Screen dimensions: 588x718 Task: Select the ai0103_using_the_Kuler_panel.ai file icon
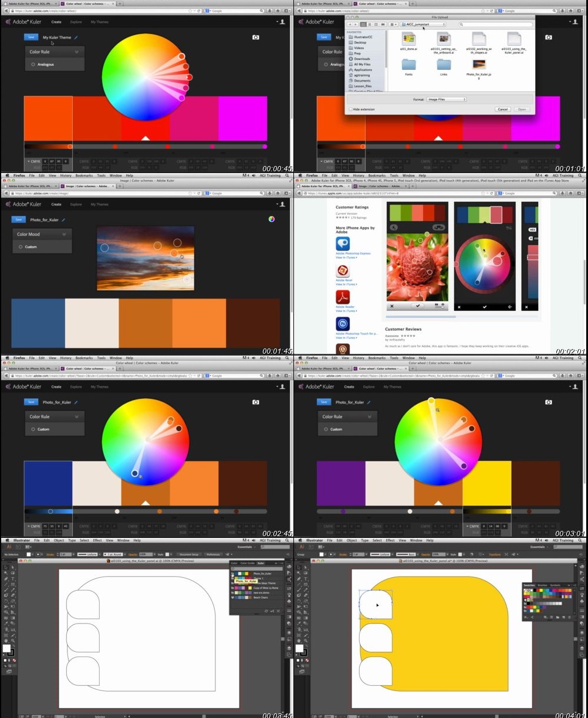point(513,39)
